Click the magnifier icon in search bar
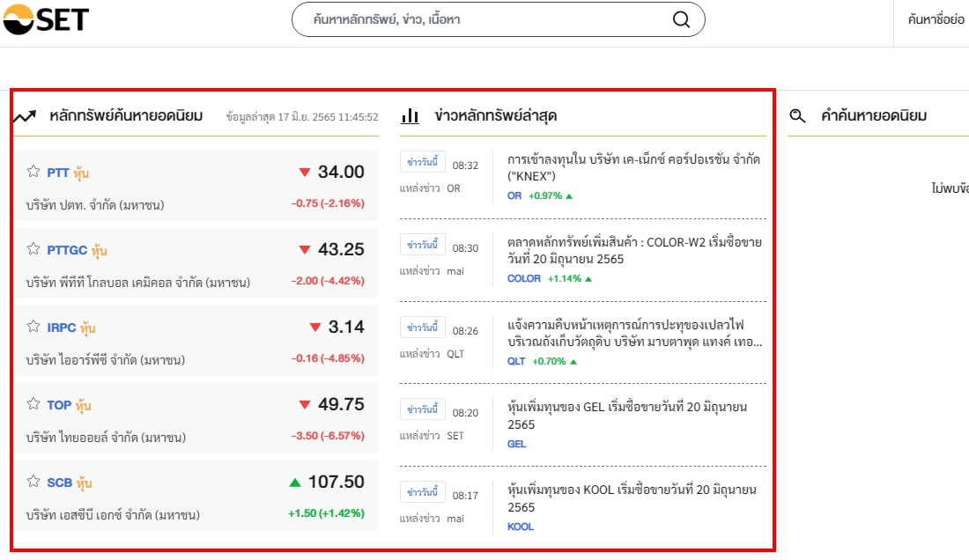Screen dimensions: 969x560 click(681, 19)
